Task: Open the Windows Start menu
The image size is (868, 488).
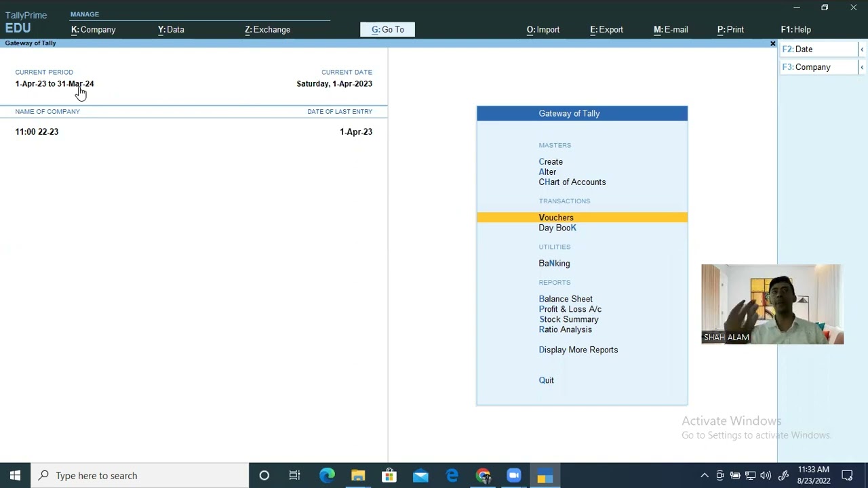Action: pyautogui.click(x=15, y=476)
